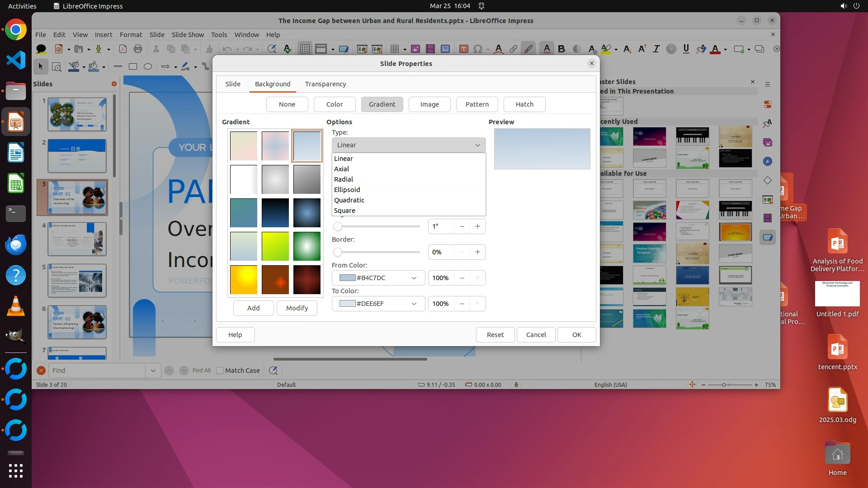The width and height of the screenshot is (868, 488).
Task: Click the VLC media player dock icon
Action: coord(16,306)
